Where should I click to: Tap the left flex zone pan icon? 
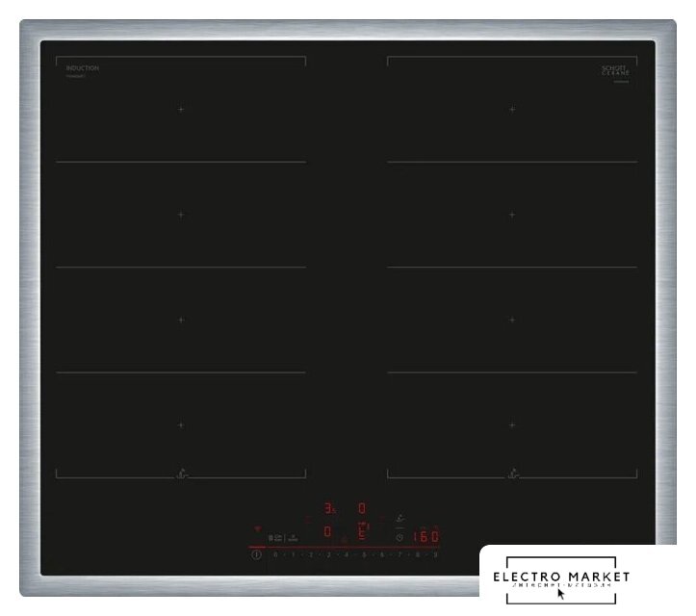pos(180,473)
